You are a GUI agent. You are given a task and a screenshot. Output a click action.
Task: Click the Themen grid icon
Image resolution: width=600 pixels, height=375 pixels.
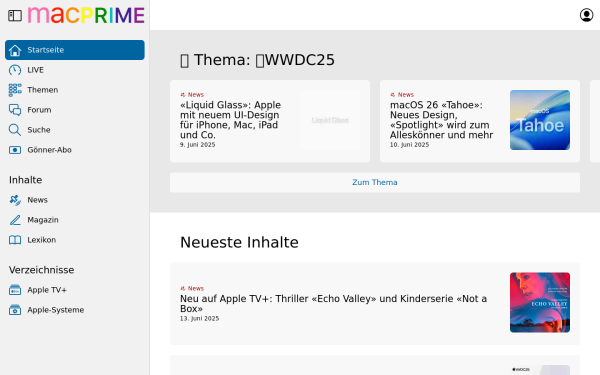pyautogui.click(x=15, y=90)
